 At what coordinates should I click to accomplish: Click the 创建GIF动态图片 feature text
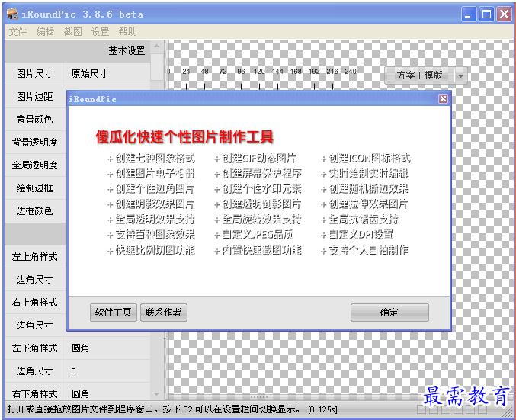(x=255, y=159)
